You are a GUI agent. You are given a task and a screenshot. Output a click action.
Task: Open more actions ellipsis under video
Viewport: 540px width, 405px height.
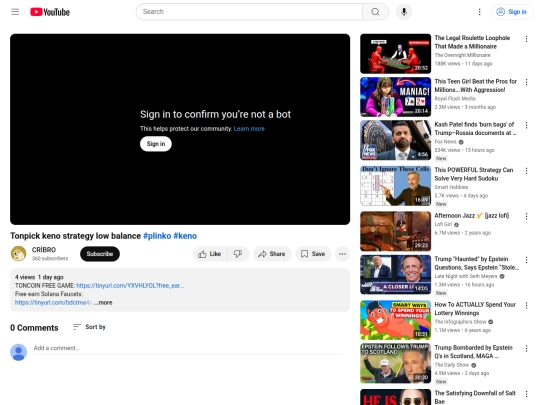tap(342, 254)
